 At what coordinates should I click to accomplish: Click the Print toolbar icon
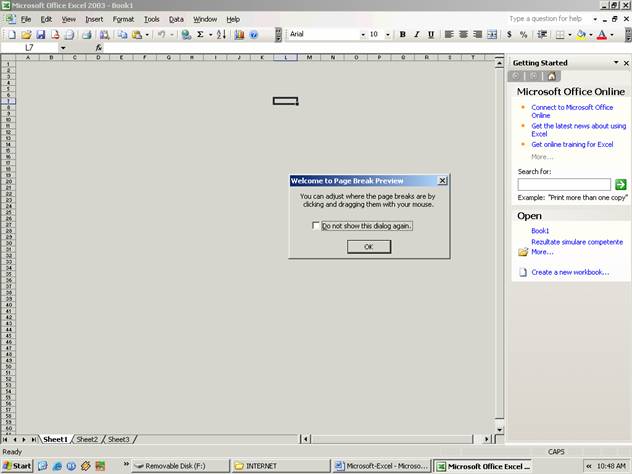[x=86, y=35]
